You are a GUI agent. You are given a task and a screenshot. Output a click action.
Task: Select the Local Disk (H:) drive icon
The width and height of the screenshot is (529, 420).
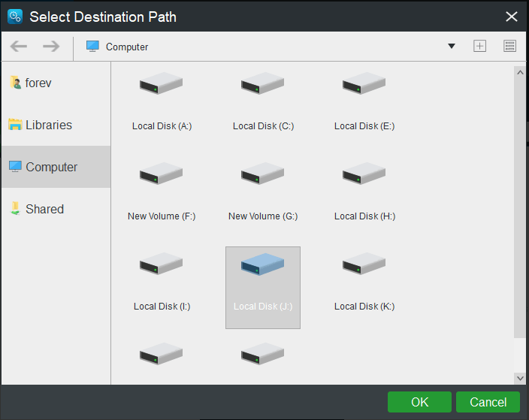(364, 173)
